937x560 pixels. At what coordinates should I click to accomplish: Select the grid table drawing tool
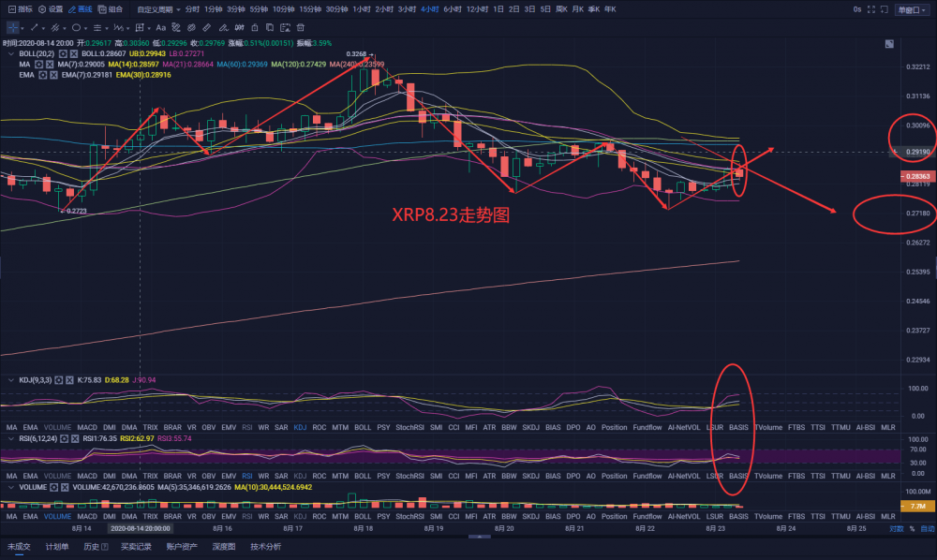[140, 27]
